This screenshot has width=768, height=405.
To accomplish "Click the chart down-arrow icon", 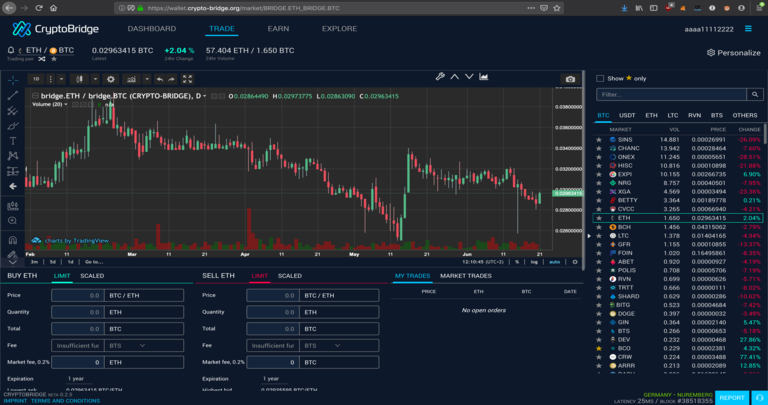I will coord(469,76).
